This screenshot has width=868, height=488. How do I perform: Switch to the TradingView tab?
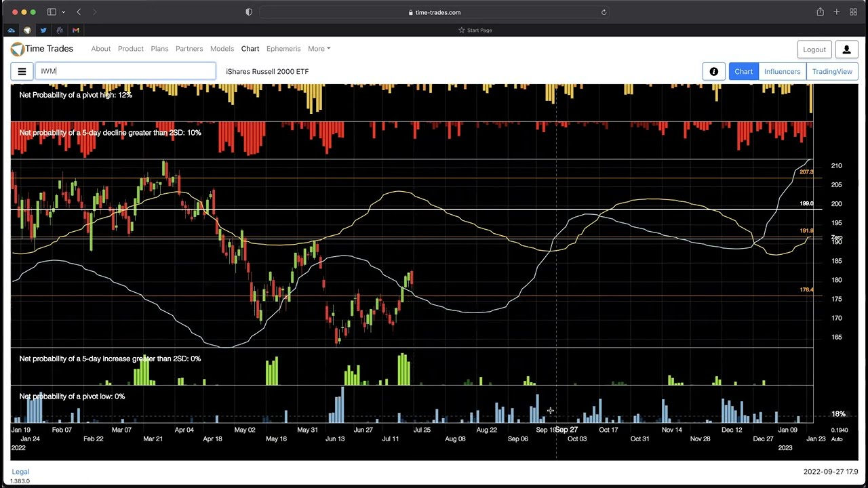point(832,71)
